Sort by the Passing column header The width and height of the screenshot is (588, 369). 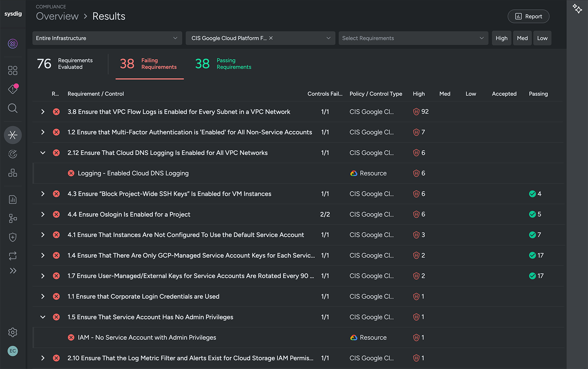click(x=538, y=94)
